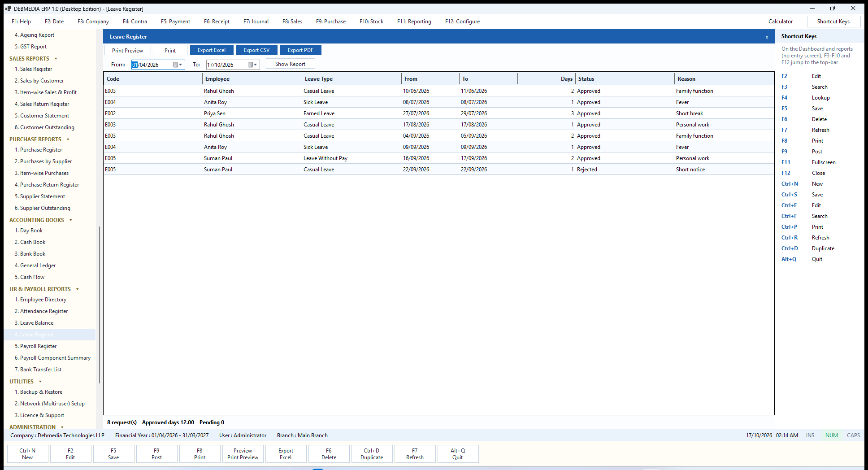Click the Alt+Q Quit bottom button

[x=458, y=454]
